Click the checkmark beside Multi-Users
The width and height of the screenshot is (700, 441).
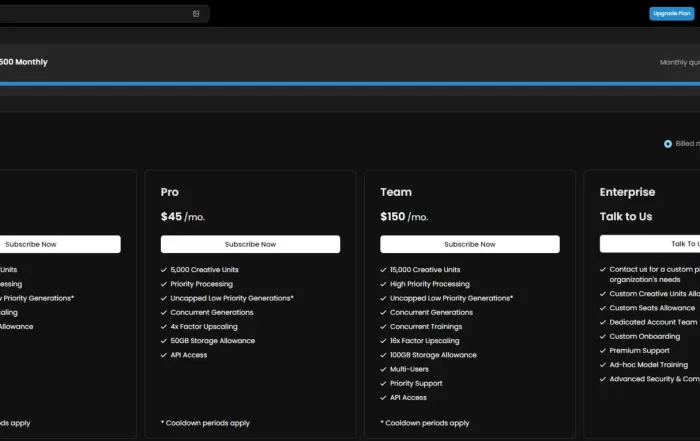(383, 369)
